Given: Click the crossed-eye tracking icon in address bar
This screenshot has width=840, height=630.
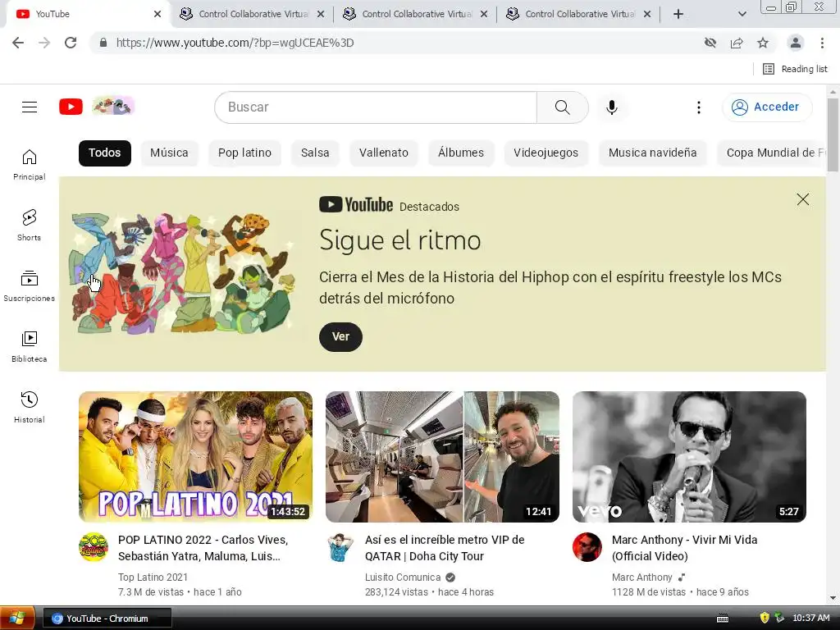Looking at the screenshot, I should (710, 43).
